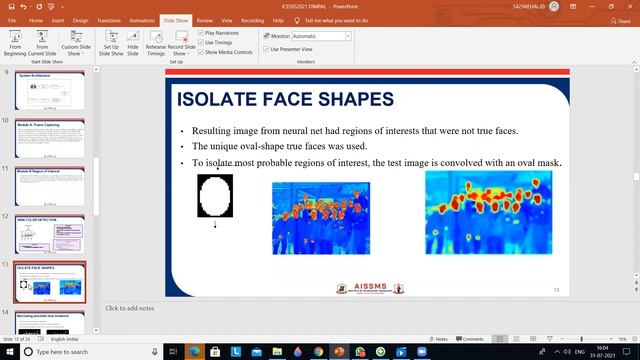Open Zoom app from taskbar
The height and width of the screenshot is (360, 640).
[422, 351]
